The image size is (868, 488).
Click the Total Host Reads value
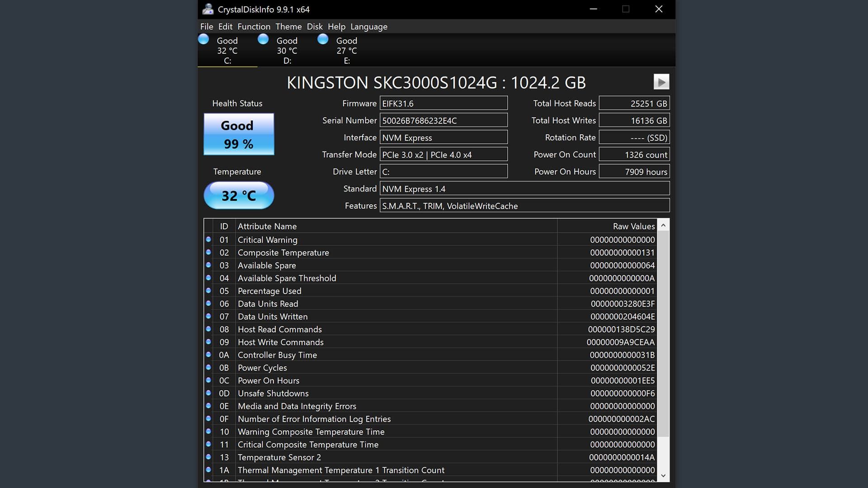(x=634, y=103)
